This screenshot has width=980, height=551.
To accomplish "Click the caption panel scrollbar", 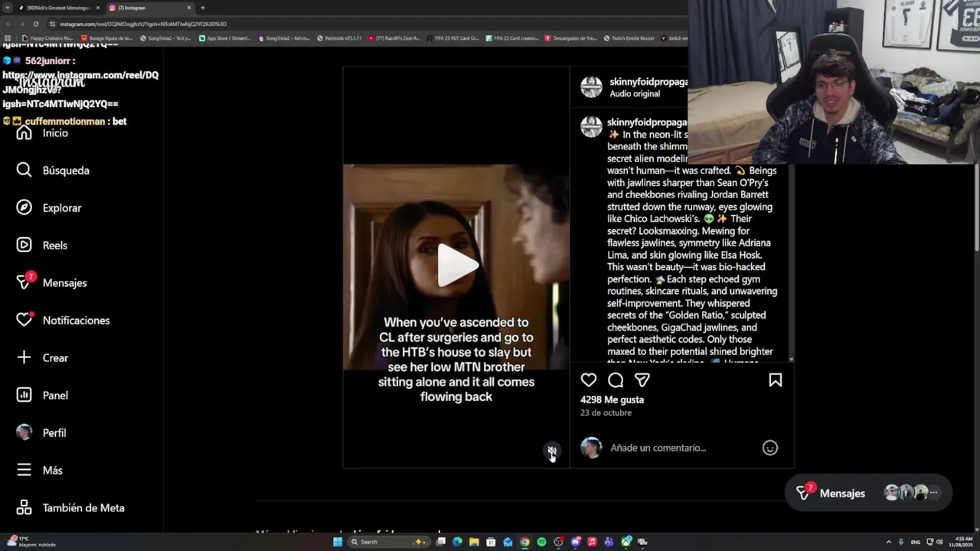I will point(792,264).
